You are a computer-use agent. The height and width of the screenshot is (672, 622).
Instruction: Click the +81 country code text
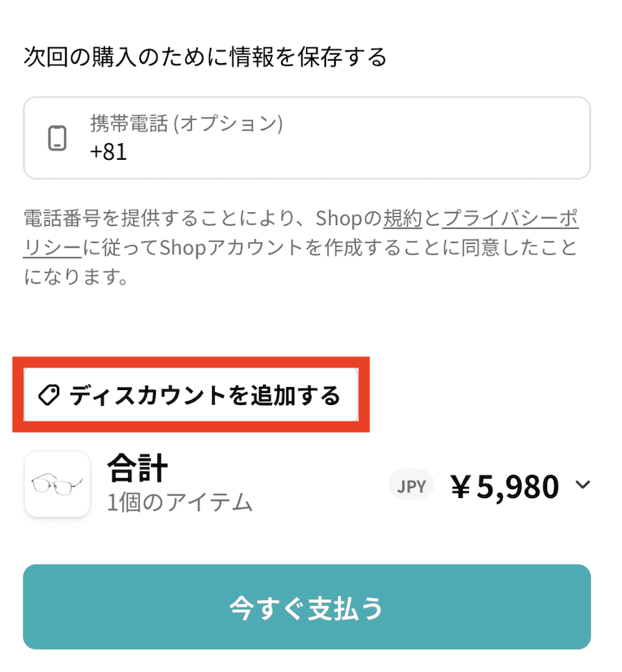[x=109, y=152]
